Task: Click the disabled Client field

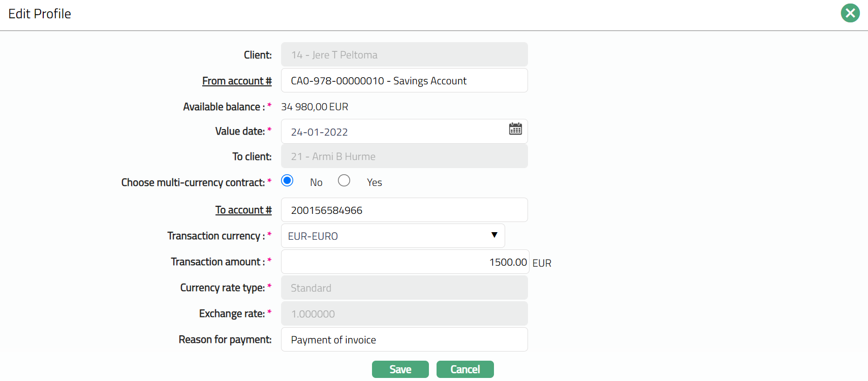Action: coord(404,55)
